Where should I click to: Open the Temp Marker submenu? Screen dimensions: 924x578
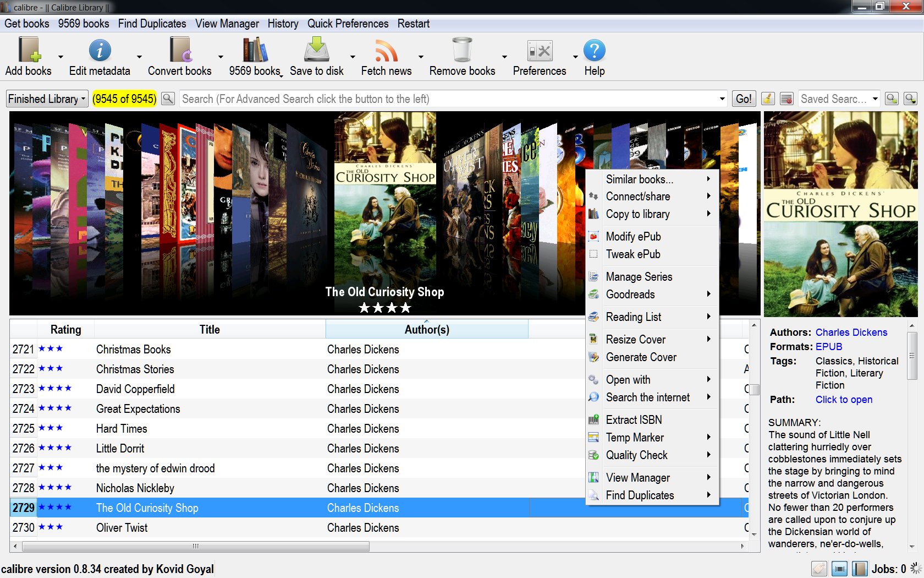click(652, 438)
